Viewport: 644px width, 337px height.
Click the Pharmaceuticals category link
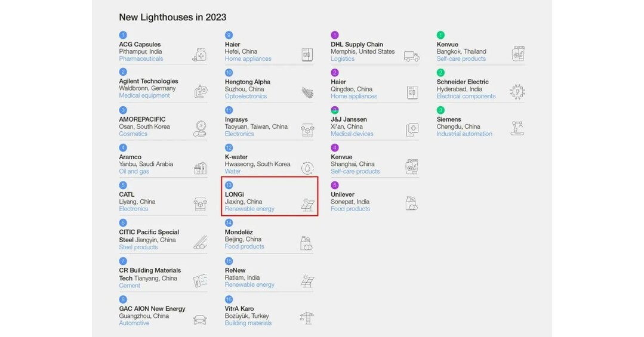(x=141, y=59)
